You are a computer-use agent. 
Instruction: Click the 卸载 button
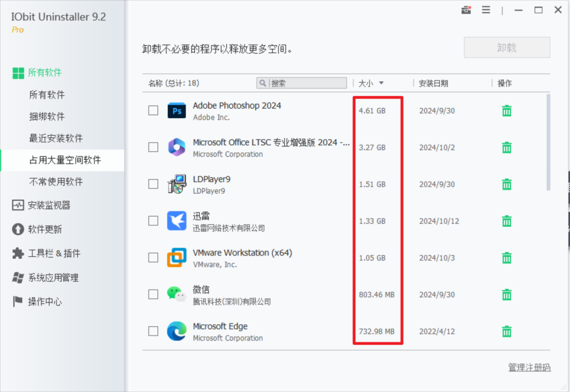coord(507,47)
